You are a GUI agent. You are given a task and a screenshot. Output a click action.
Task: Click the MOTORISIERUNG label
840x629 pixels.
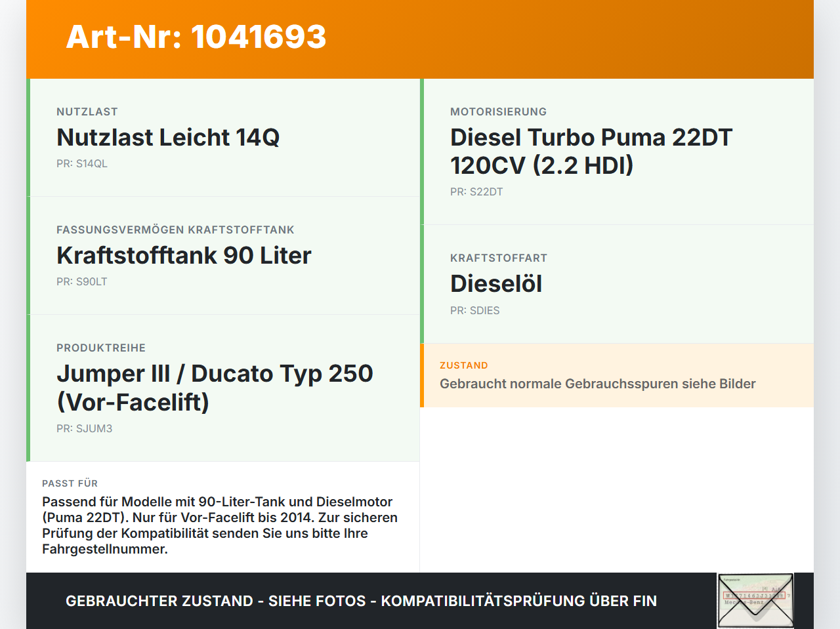click(x=498, y=112)
